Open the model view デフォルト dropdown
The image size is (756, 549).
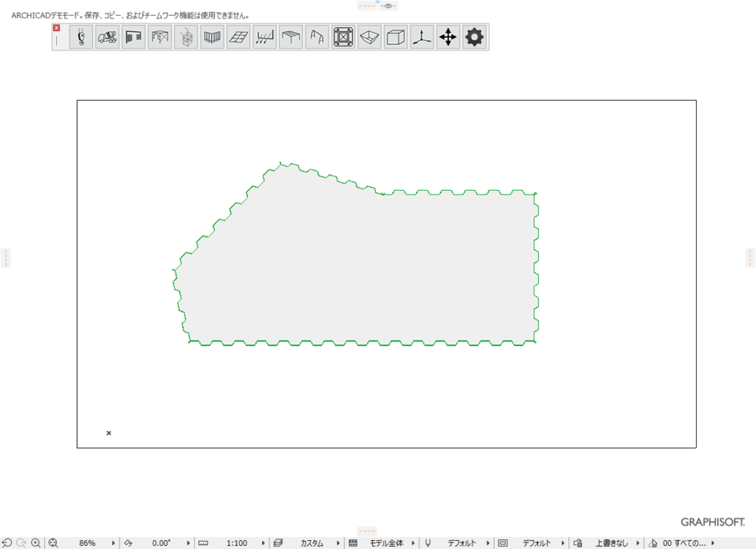tap(563, 543)
